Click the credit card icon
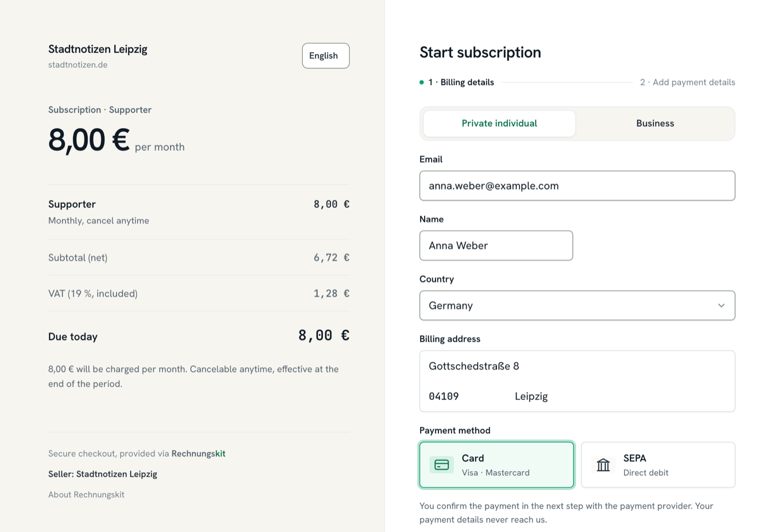The width and height of the screenshot is (770, 532). tap(441, 465)
